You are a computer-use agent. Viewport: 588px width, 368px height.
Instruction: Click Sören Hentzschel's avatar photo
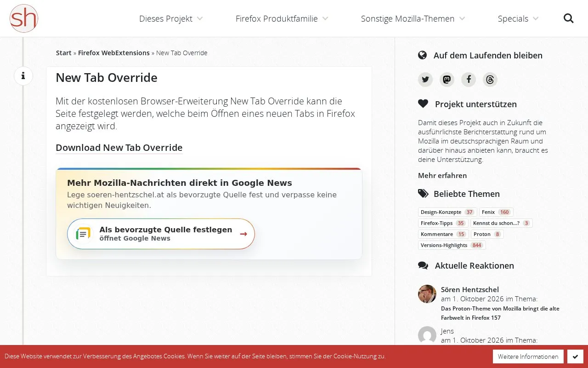tap(427, 294)
